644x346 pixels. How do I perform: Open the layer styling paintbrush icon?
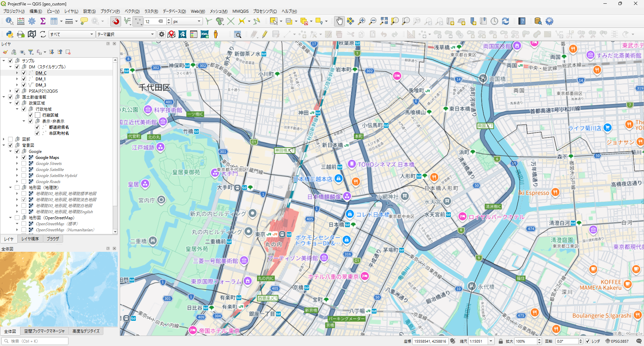[5, 52]
